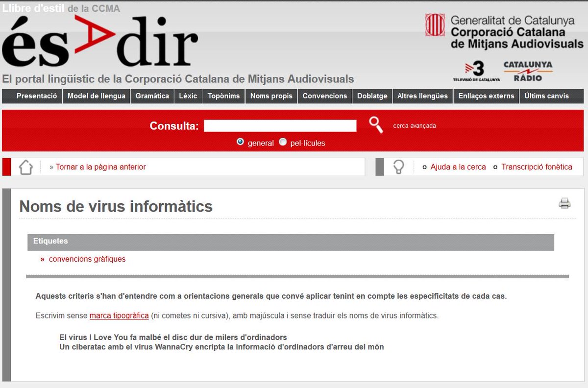Open the Presentació menu
This screenshot has height=388, width=588.
point(37,96)
